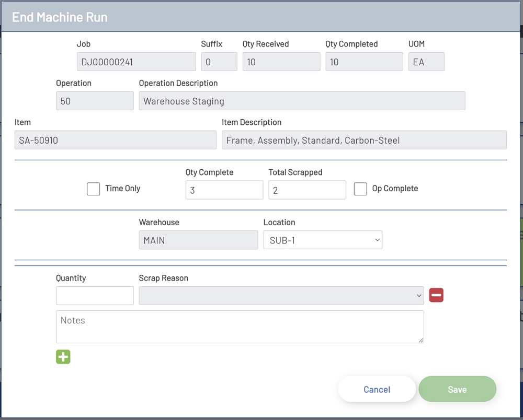Screen dimensions: 523x420
Task: Click the UOM field showing EA
Action: point(426,62)
